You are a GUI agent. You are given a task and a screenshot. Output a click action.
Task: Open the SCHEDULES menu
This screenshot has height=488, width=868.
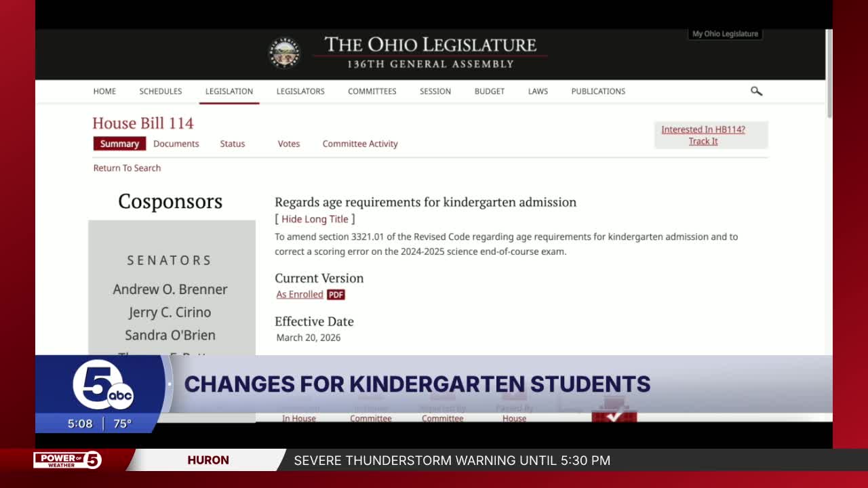(161, 91)
